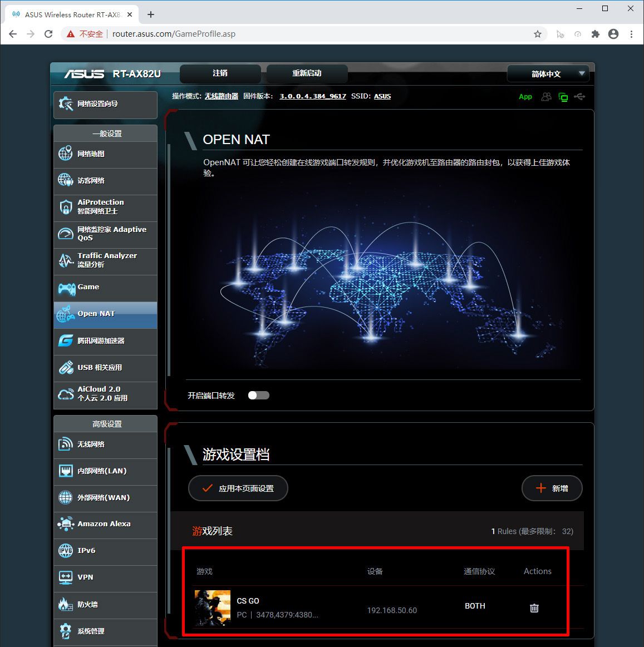Open Chrome profile avatar icon
The width and height of the screenshot is (644, 647).
pyautogui.click(x=613, y=34)
